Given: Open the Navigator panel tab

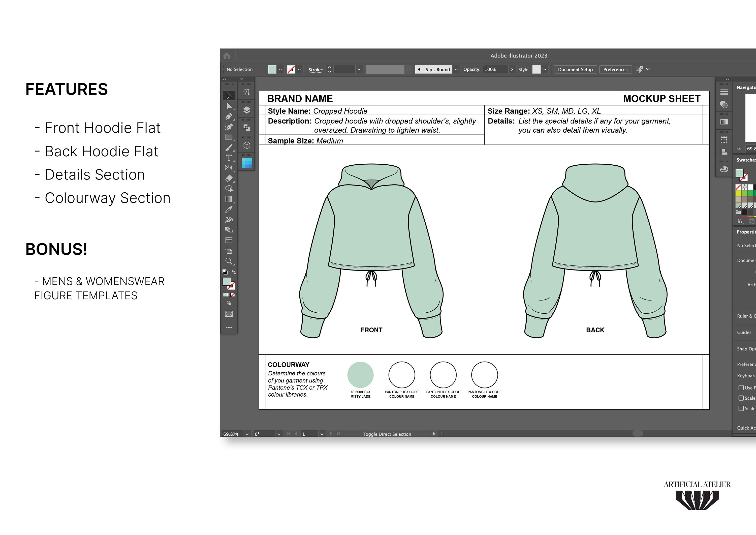Looking at the screenshot, I should click(745, 87).
